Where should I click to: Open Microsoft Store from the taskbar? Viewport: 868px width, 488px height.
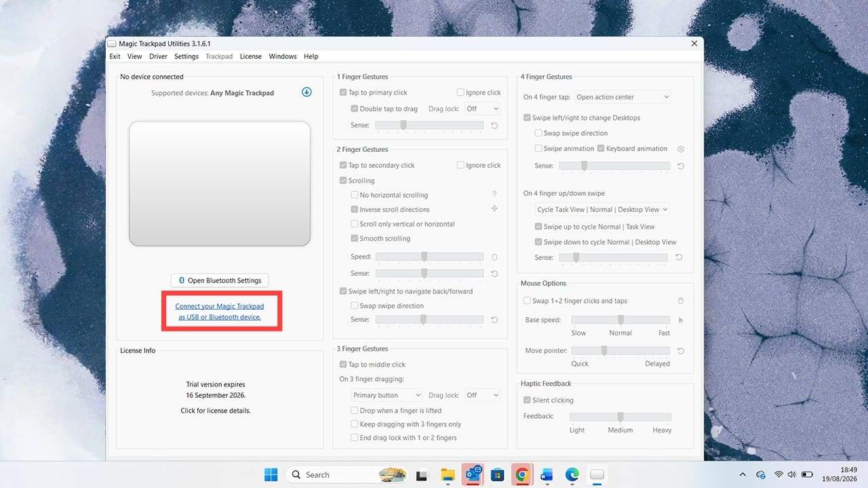pyautogui.click(x=497, y=474)
